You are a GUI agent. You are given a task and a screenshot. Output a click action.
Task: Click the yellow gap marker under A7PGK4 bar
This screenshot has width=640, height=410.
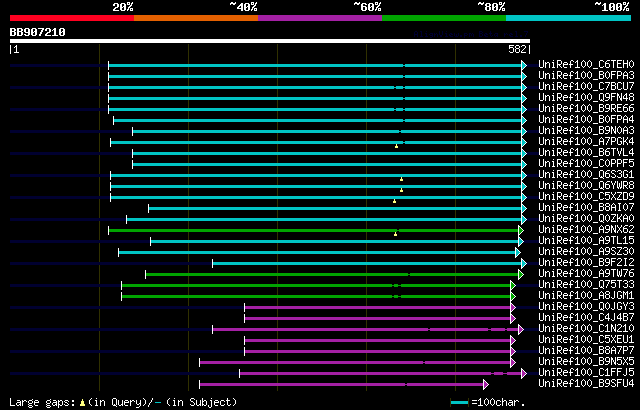pyautogui.click(x=396, y=146)
